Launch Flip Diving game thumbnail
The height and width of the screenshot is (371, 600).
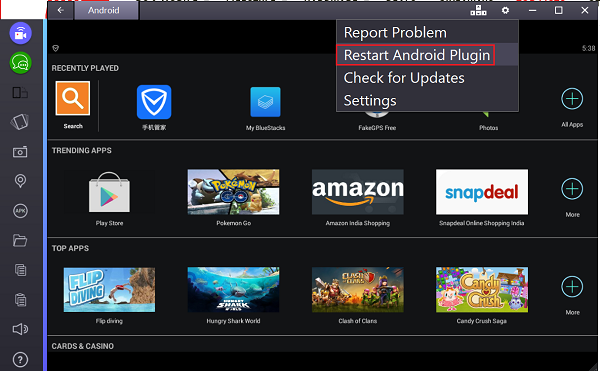[x=109, y=290]
